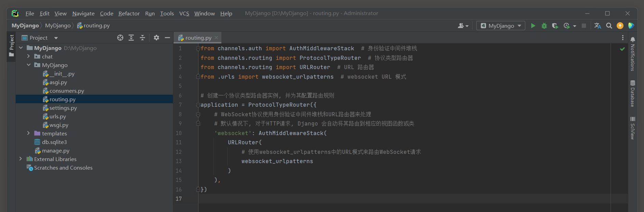Select the routing.py editor tab

(198, 38)
